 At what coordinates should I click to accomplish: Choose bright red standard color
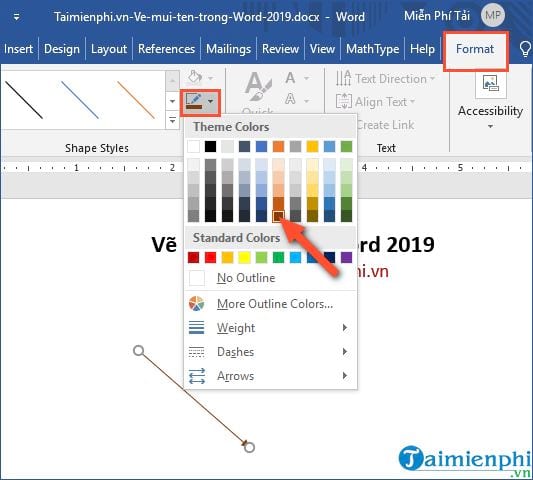click(210, 257)
